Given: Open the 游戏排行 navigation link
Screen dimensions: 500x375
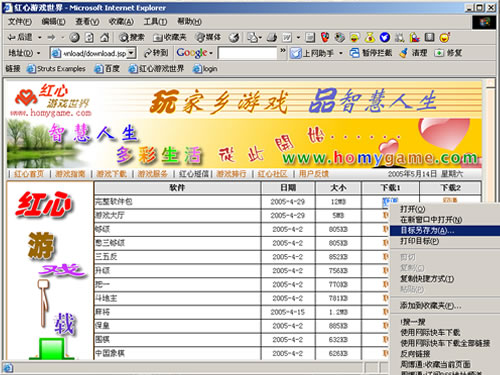Looking at the screenshot, I should pos(231,174).
